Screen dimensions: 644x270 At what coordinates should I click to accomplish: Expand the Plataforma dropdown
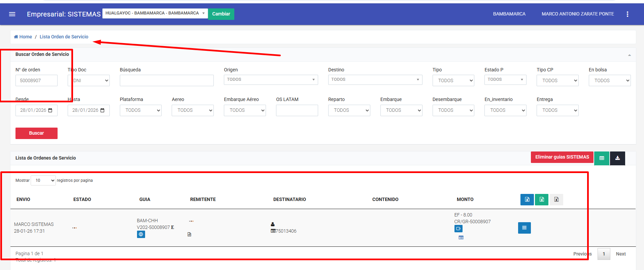pyautogui.click(x=140, y=110)
